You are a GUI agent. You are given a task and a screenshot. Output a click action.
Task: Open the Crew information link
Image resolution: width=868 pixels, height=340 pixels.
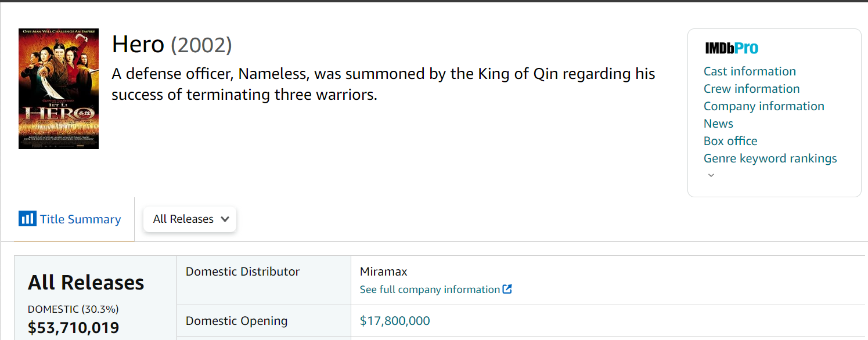(751, 89)
